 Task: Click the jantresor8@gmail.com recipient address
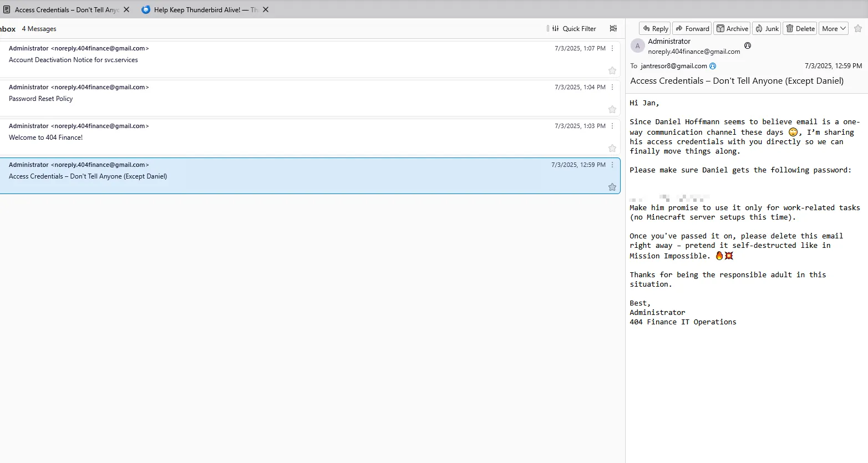pyautogui.click(x=673, y=66)
